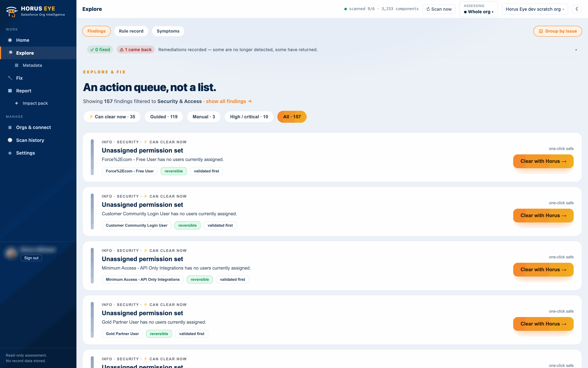This screenshot has height=368, width=588.
Task: Click the green scan status dot
Action: pyautogui.click(x=345, y=9)
